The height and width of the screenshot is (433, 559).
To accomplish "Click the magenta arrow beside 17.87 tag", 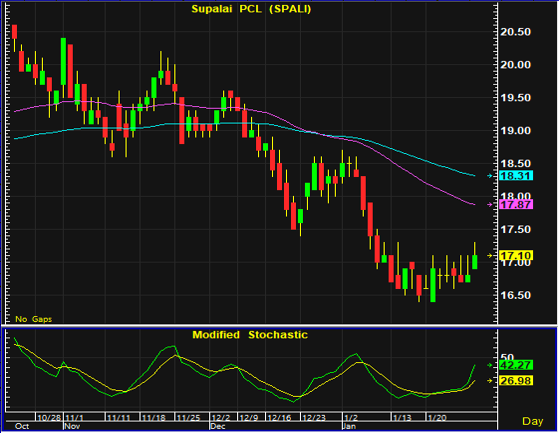I will click(x=490, y=205).
